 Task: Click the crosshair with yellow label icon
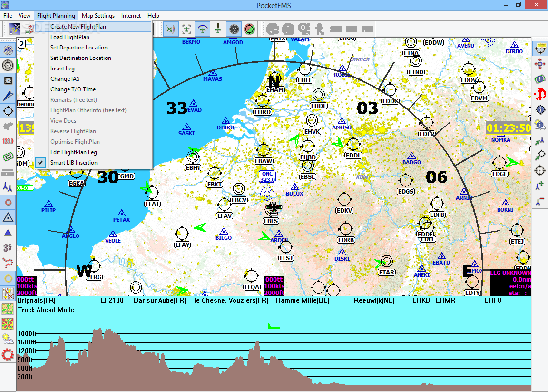tap(540, 48)
